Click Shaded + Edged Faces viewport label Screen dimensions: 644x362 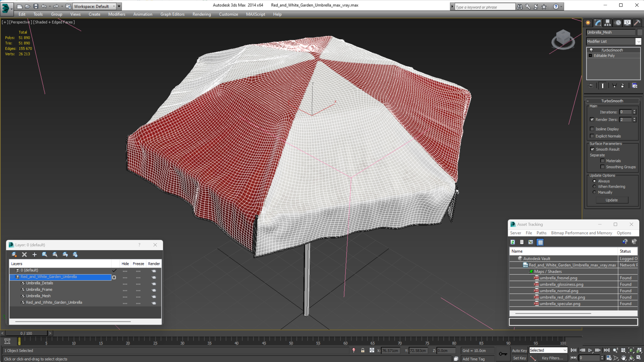coord(54,22)
